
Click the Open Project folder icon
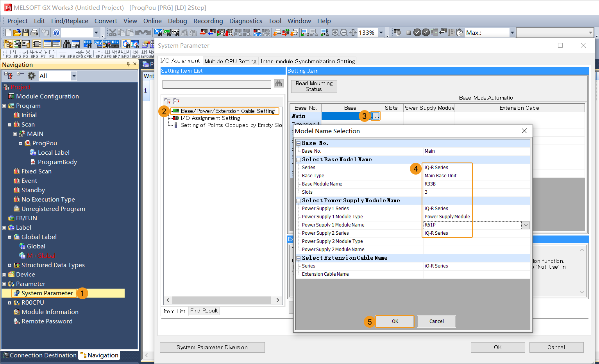pos(17,33)
